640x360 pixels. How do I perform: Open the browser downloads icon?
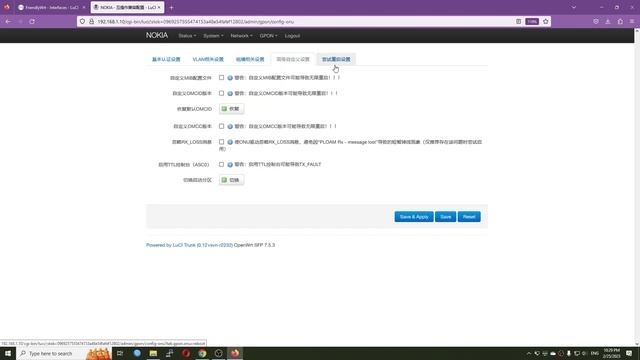coord(608,22)
